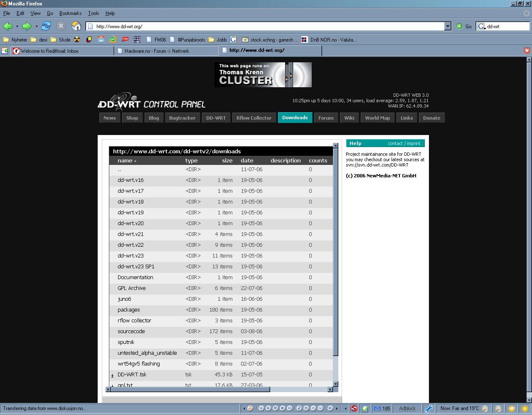532x415 pixels.
Task: Download the DD-WRT.tsk file
Action: (x=132, y=375)
